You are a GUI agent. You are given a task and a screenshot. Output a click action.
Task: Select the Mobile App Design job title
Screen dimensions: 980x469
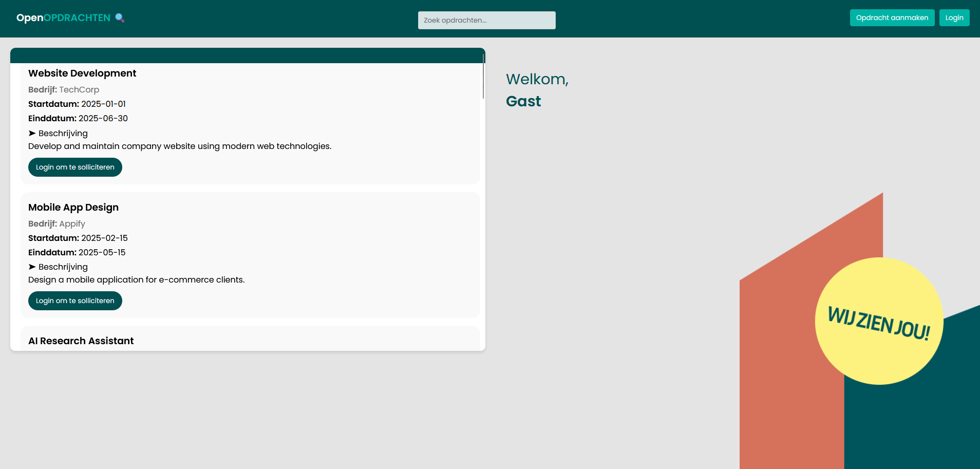pyautogui.click(x=73, y=207)
